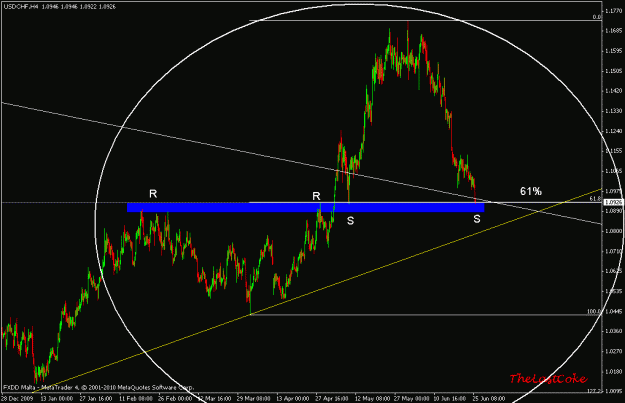Click the 127.2 Fibonacci level label
Screen dimensions: 625x403
[594, 391]
